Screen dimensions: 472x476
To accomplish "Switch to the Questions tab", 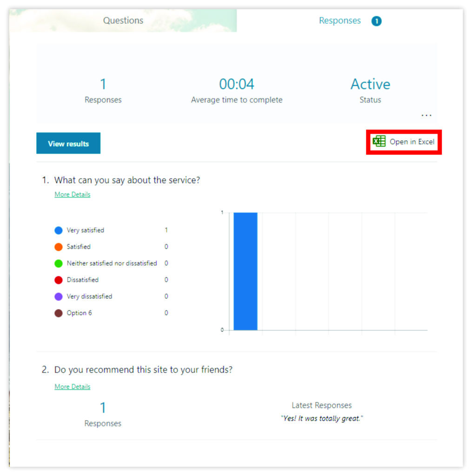I will pyautogui.click(x=123, y=20).
